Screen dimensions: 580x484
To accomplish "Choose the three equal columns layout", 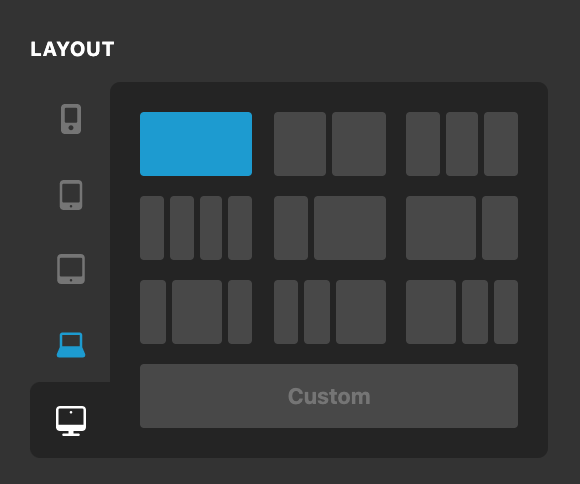I will tap(462, 144).
